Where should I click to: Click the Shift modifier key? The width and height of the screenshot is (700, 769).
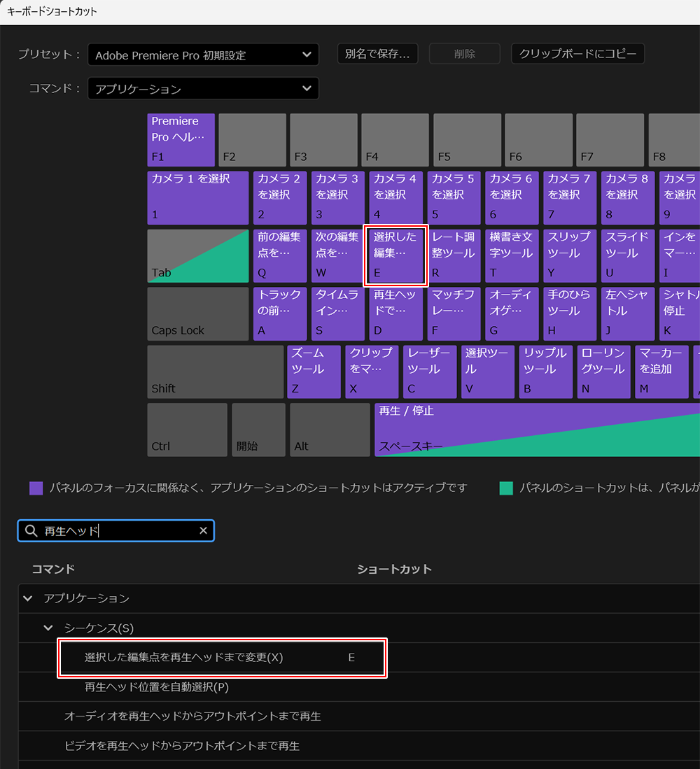coord(215,372)
